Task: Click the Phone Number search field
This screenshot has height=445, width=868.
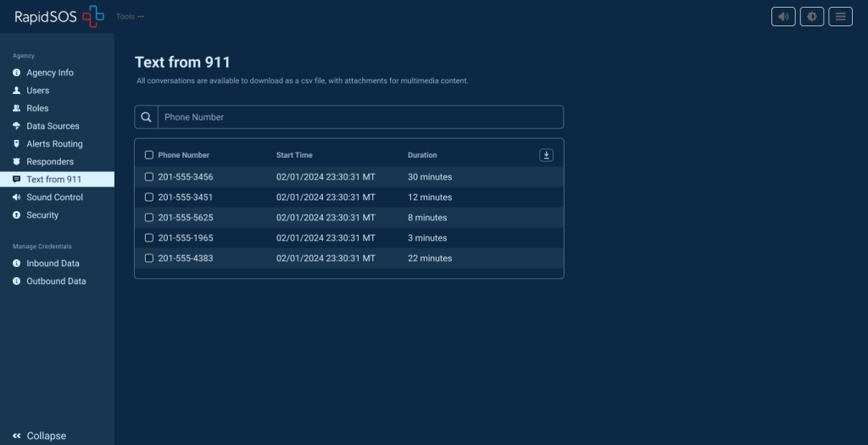Action: click(360, 117)
